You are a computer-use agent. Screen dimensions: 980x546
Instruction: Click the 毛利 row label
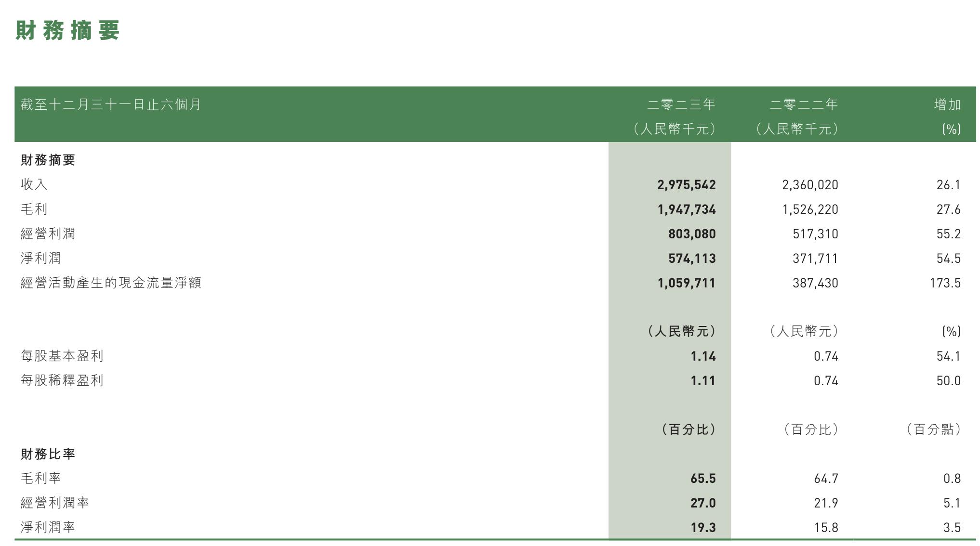34,209
